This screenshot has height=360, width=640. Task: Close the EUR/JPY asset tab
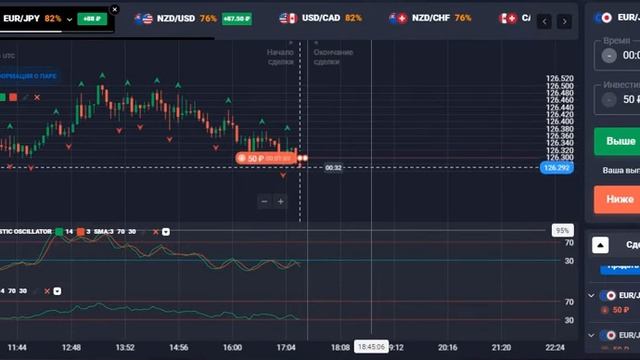point(115,9)
